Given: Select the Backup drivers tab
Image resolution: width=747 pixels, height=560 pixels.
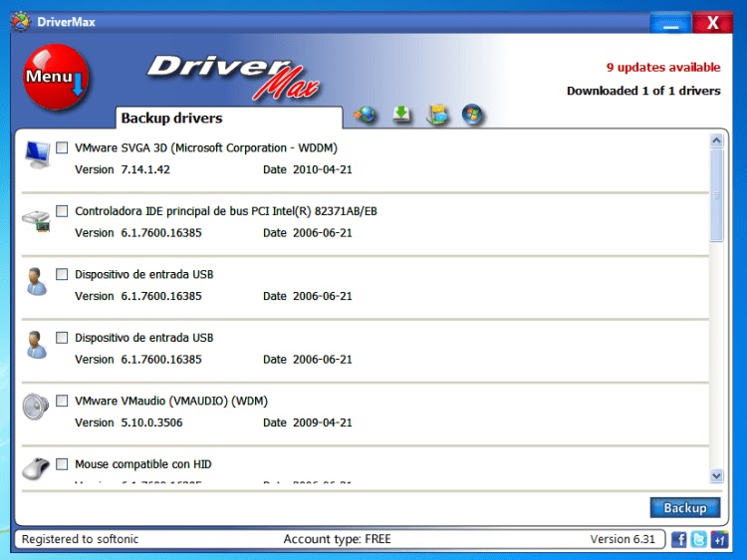Looking at the screenshot, I should coord(229,118).
